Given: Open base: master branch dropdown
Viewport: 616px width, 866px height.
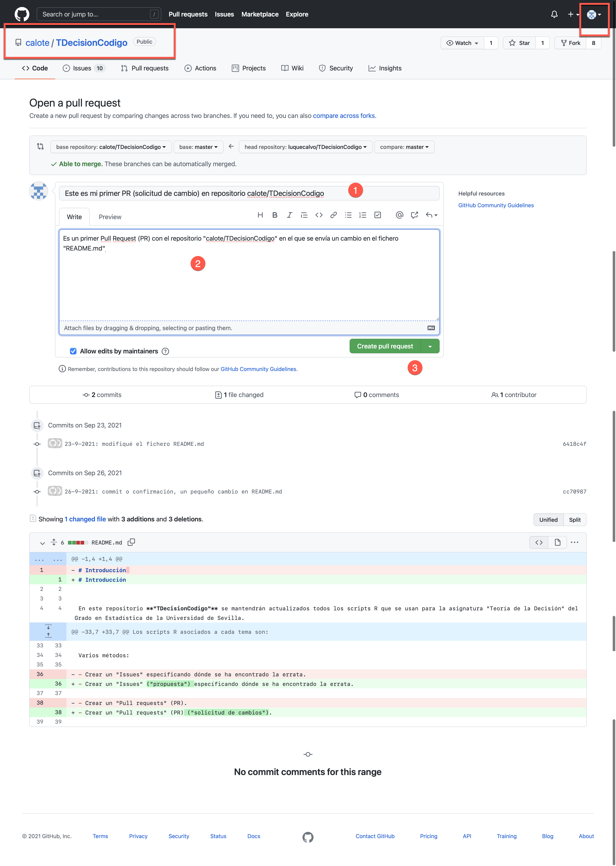Looking at the screenshot, I should coord(198,147).
